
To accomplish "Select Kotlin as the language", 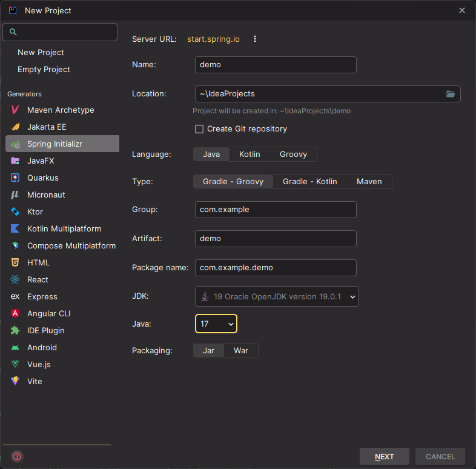I will point(250,155).
